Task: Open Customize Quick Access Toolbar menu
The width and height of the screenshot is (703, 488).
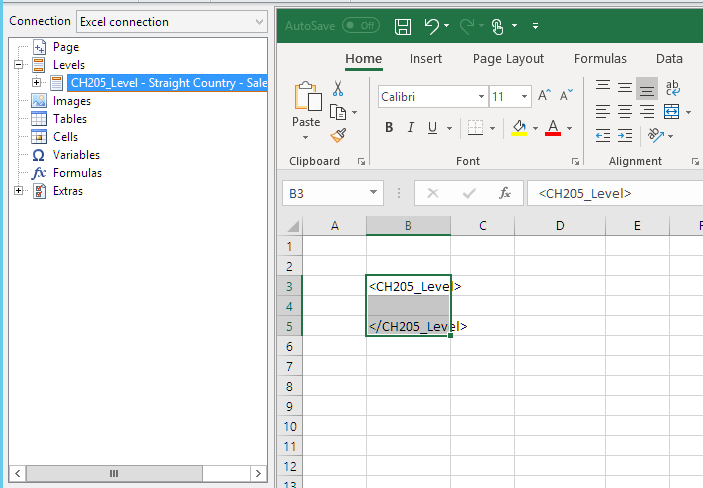Action: click(535, 26)
